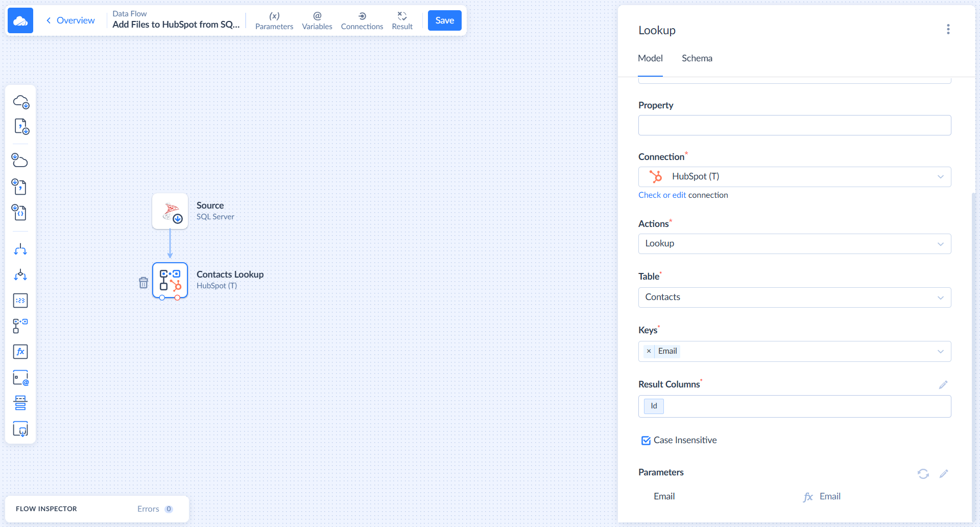This screenshot has height=527, width=980.
Task: Refresh Parameters with the reload icon
Action: [923, 474]
